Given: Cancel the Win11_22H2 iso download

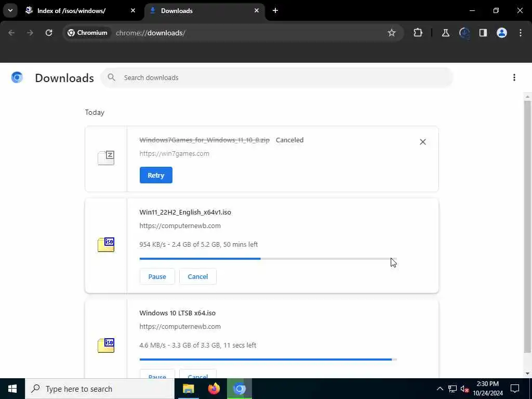Looking at the screenshot, I should (198, 276).
